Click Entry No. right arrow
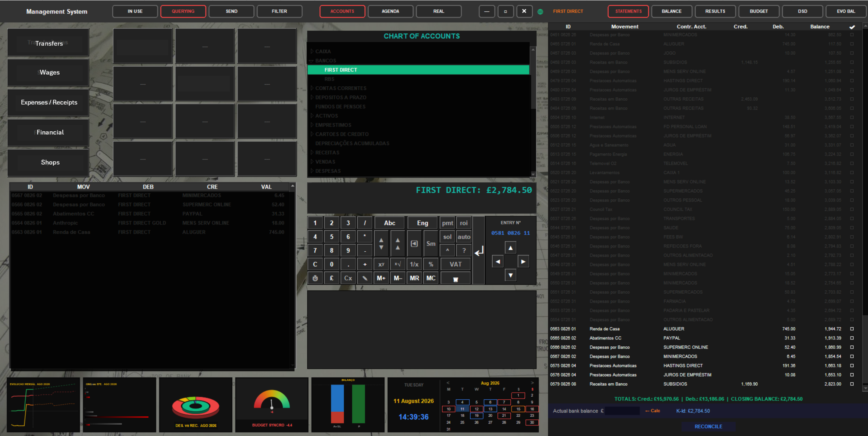Screen dimensions: 868x436 pyautogui.click(x=523, y=262)
